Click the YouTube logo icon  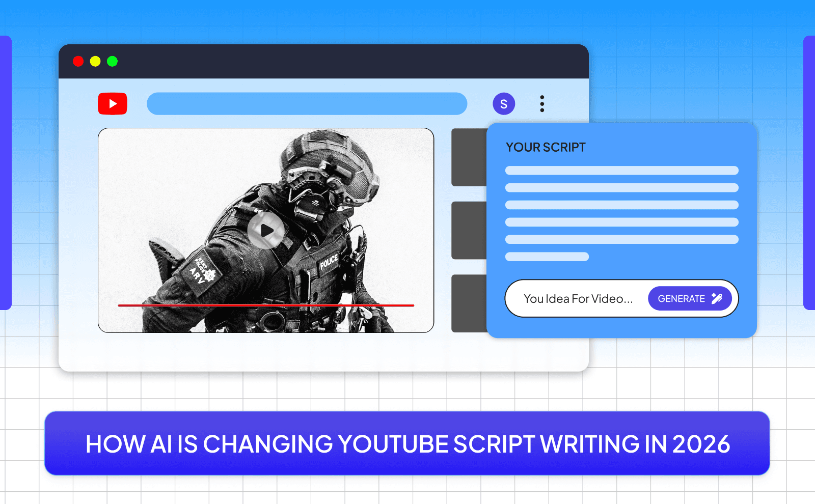tap(112, 103)
